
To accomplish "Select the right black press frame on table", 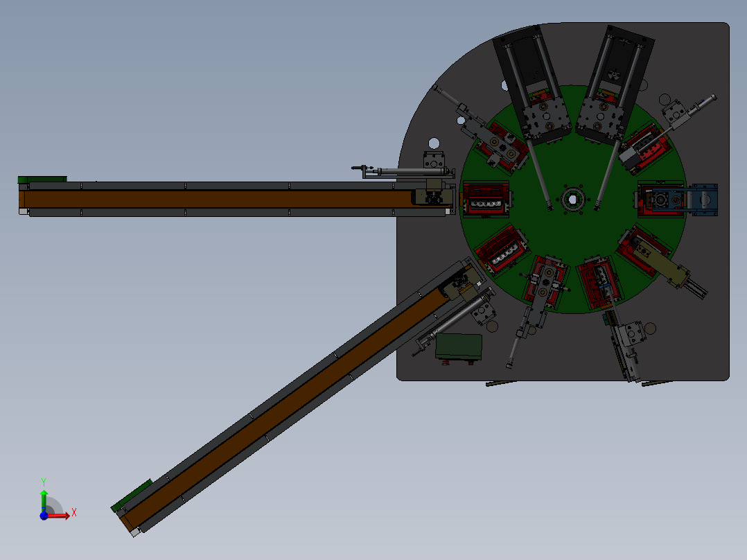I will [615, 85].
